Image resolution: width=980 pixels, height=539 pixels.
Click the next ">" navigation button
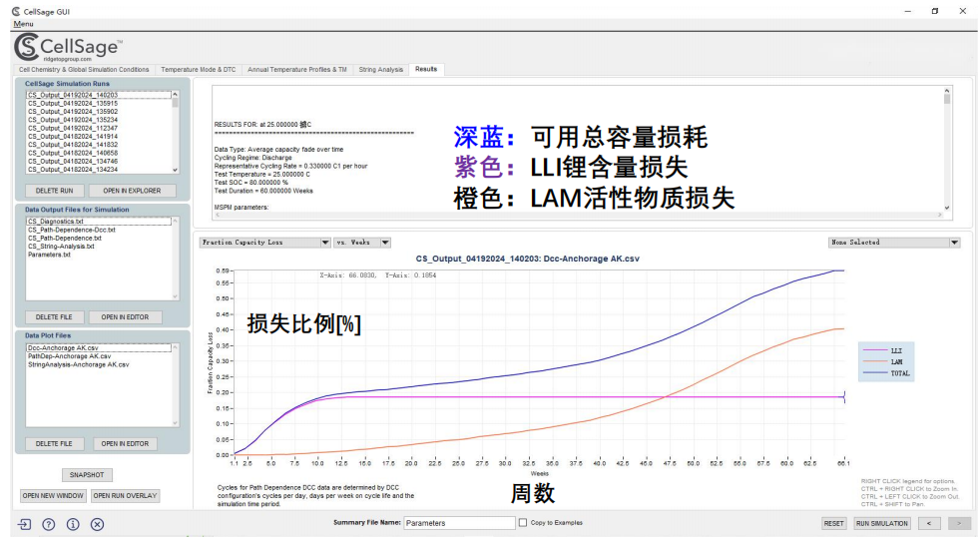coord(959,523)
